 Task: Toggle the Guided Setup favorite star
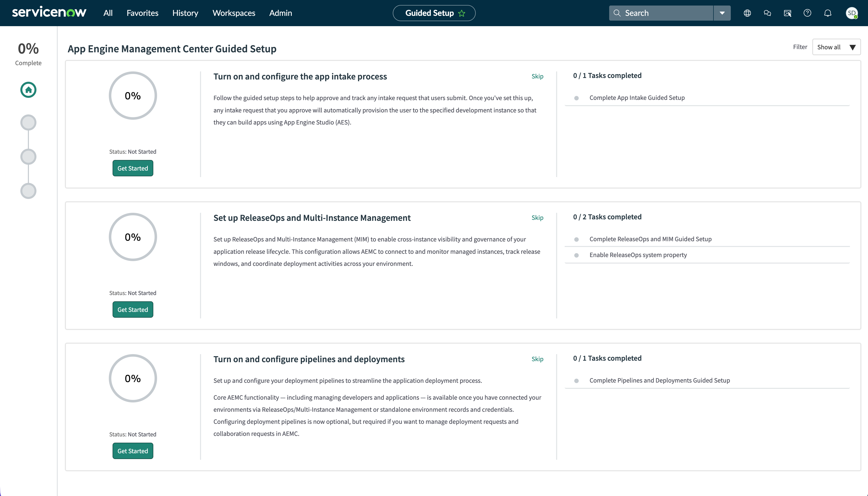point(462,13)
